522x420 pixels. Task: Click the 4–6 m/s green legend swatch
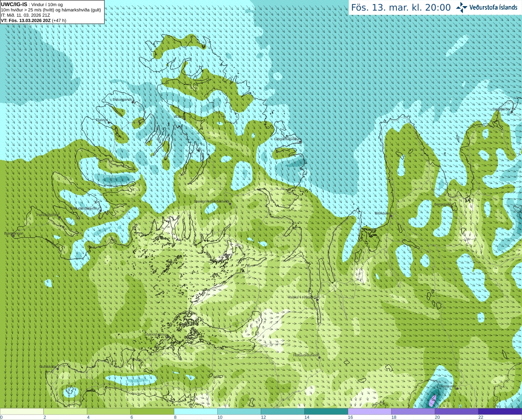109,411
